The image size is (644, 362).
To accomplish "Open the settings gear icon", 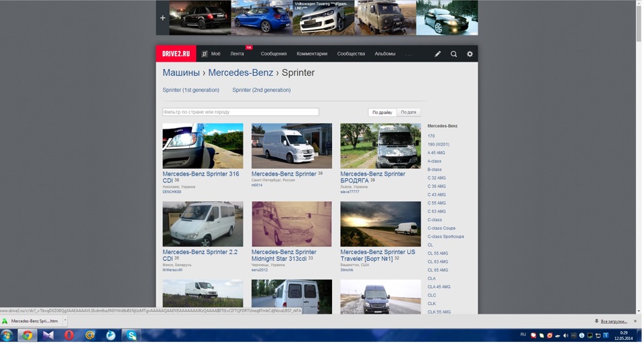I will tap(470, 54).
